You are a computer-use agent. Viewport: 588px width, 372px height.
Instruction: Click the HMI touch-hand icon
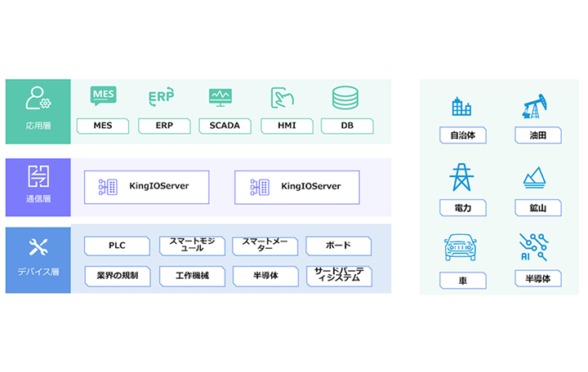click(283, 98)
